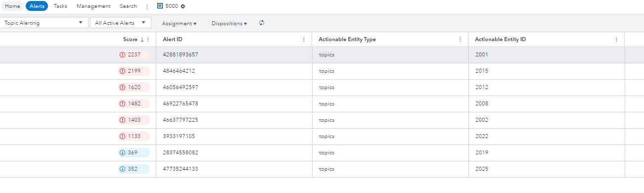Click the Actionable Entity ID header
The width and height of the screenshot is (644, 193).
coord(500,40)
